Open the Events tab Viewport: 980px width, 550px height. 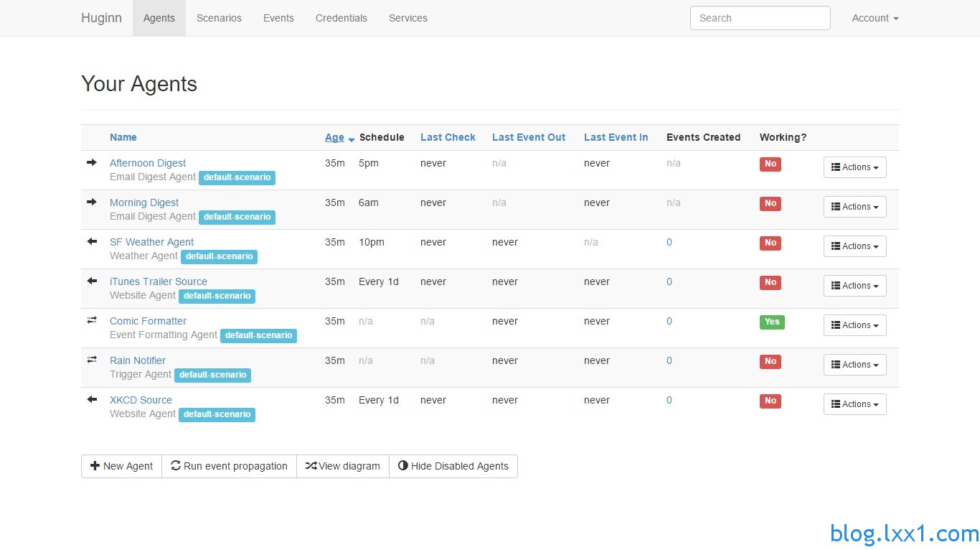coord(278,18)
